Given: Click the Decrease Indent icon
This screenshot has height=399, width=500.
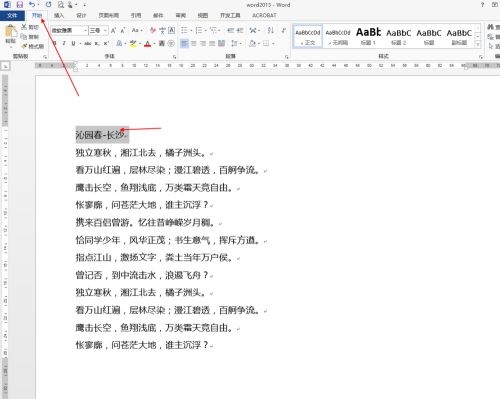Looking at the screenshot, I should [x=230, y=30].
